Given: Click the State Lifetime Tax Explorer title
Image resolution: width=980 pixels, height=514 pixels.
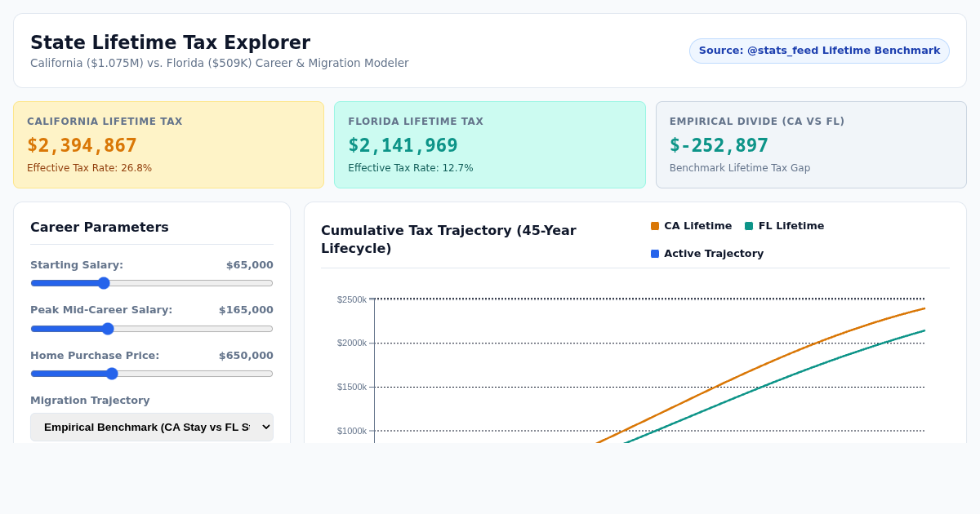Looking at the screenshot, I should tap(170, 42).
